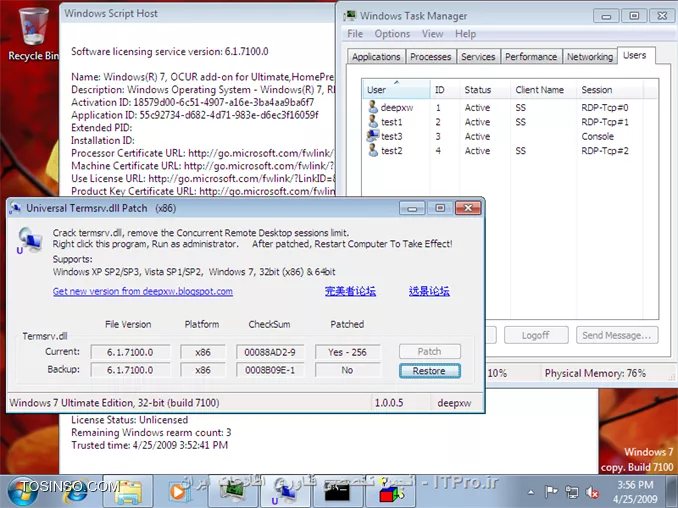Sort by the Session column header

click(610, 89)
